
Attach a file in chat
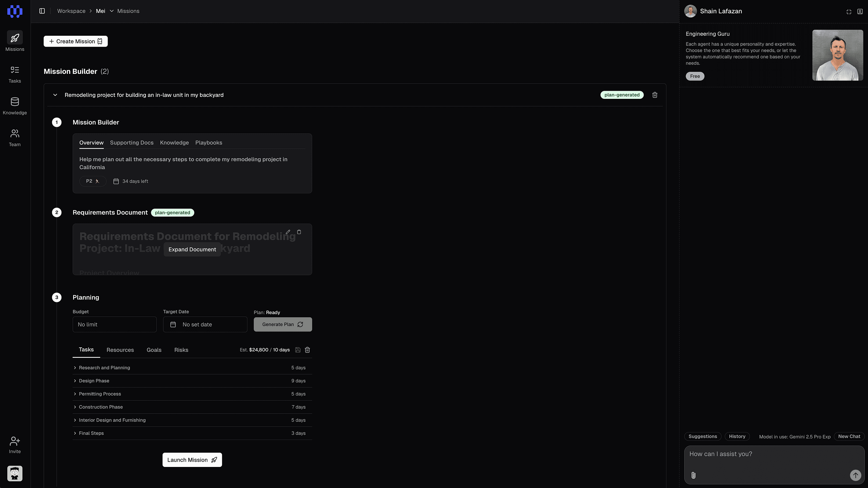point(693,475)
